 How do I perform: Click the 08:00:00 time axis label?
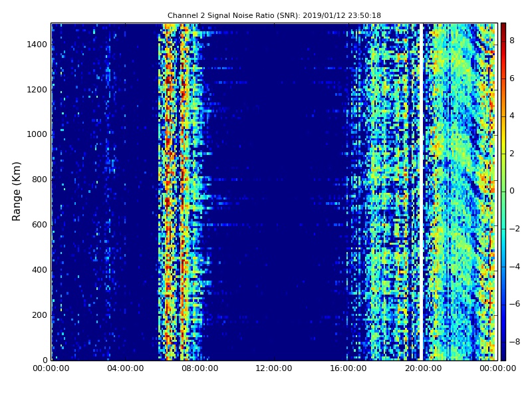[x=200, y=368]
